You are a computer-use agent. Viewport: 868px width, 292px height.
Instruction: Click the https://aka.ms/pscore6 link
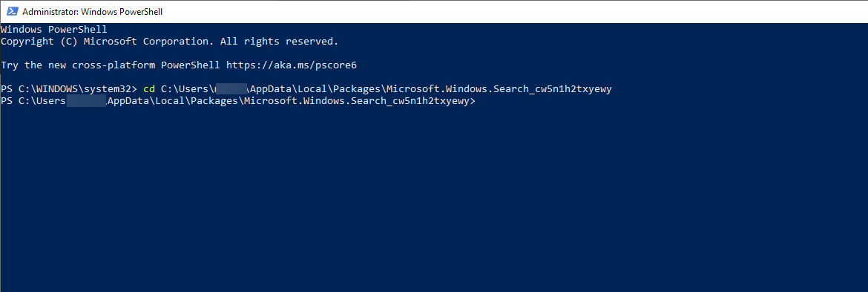coord(292,65)
